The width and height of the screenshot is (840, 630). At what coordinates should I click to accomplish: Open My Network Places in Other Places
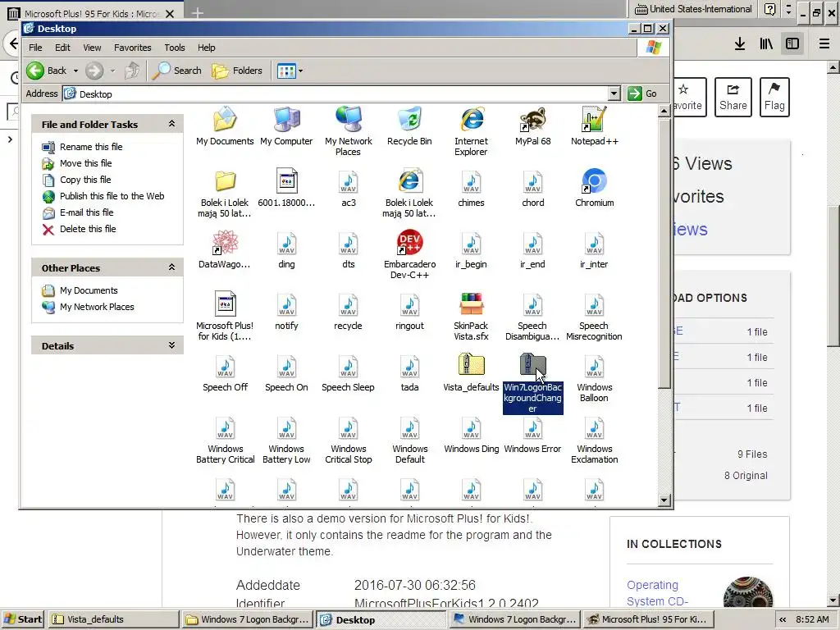[89, 307]
